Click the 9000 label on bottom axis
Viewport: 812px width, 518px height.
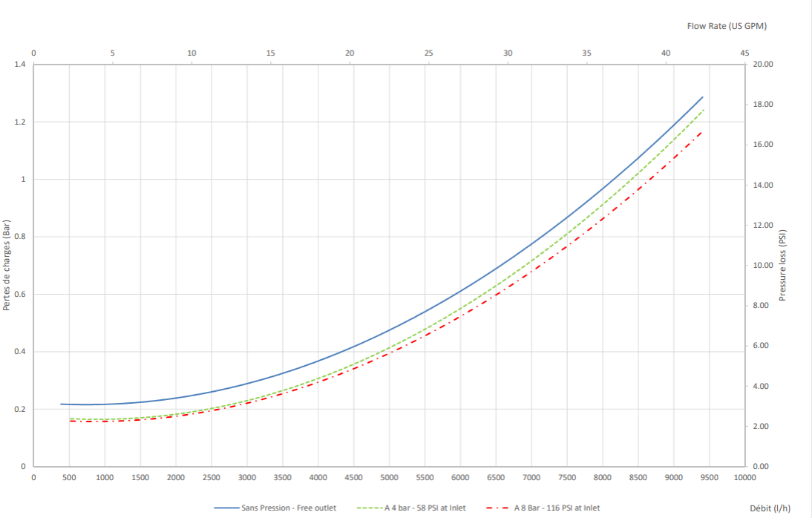coord(674,478)
